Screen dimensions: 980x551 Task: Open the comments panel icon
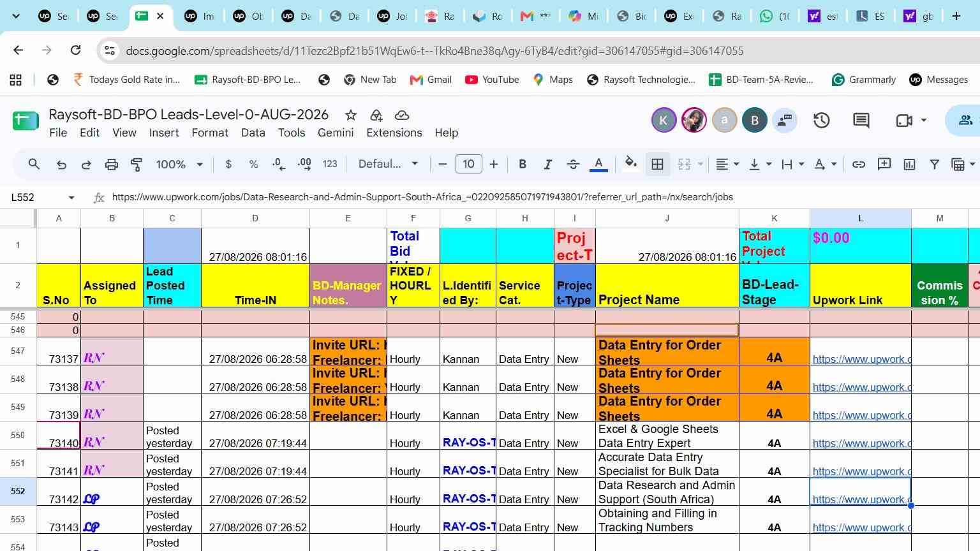point(861,120)
